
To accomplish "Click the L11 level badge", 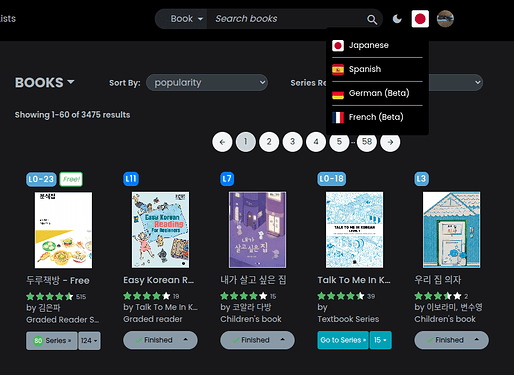I will [x=131, y=179].
